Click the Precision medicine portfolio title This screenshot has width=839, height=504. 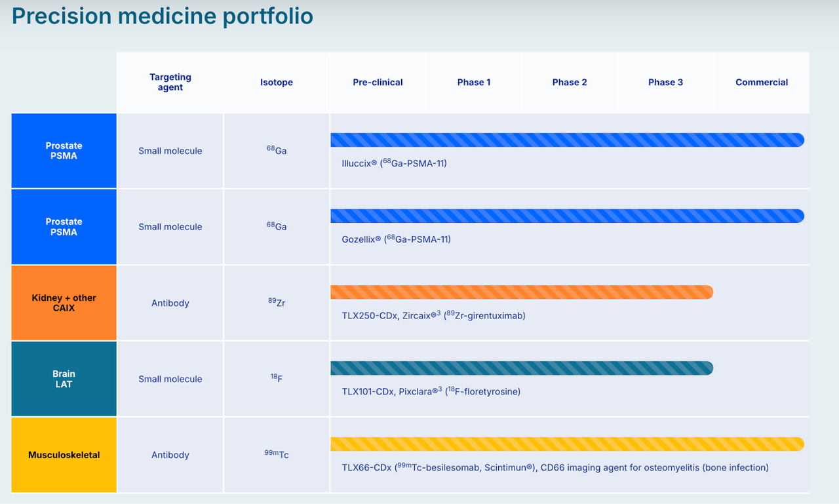pyautogui.click(x=162, y=16)
